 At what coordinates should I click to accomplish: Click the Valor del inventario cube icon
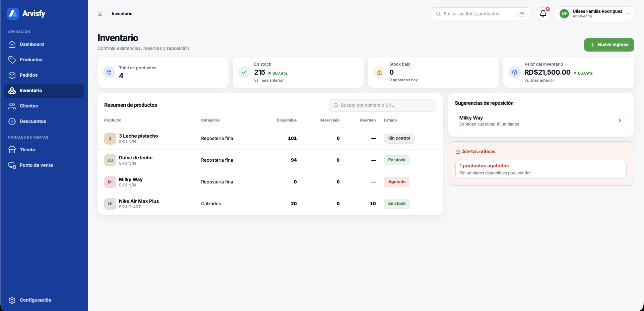click(x=515, y=72)
